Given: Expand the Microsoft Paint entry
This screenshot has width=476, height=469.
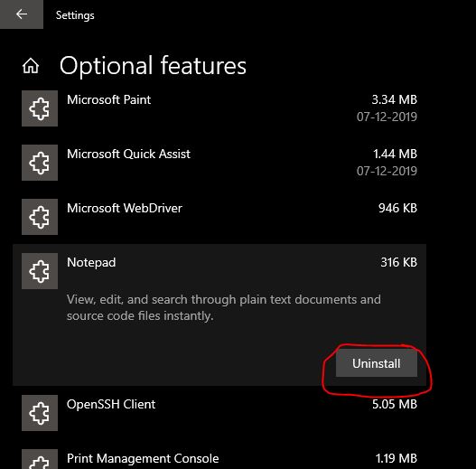Looking at the screenshot, I should (219, 108).
